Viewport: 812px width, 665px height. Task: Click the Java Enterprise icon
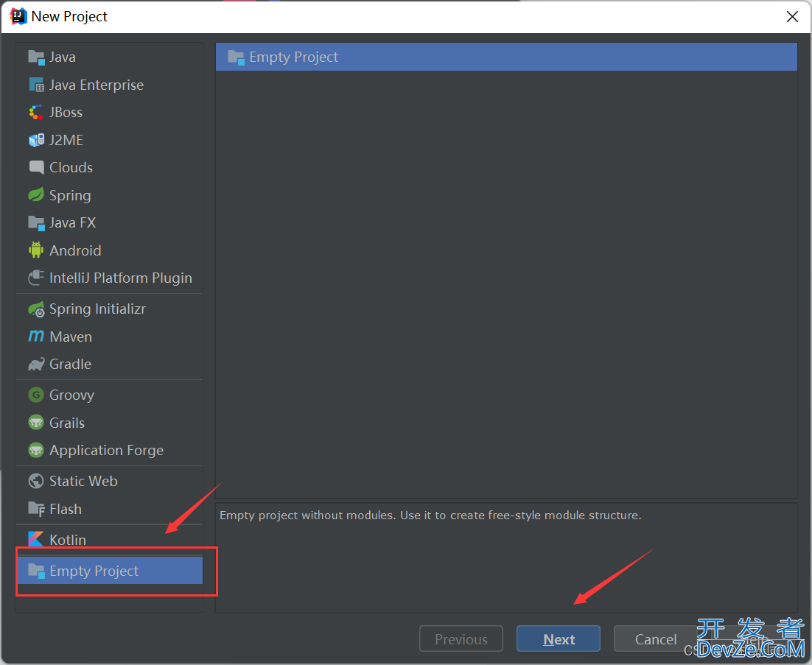point(36,85)
